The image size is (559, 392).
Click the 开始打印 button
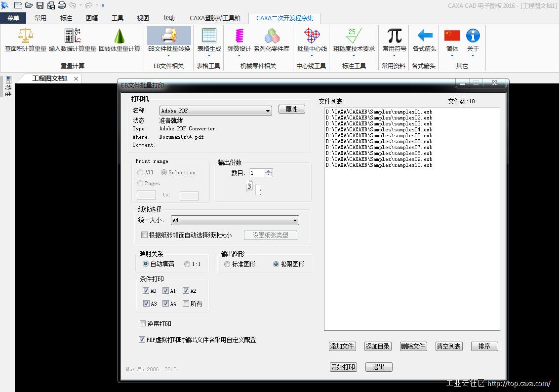pos(343,367)
